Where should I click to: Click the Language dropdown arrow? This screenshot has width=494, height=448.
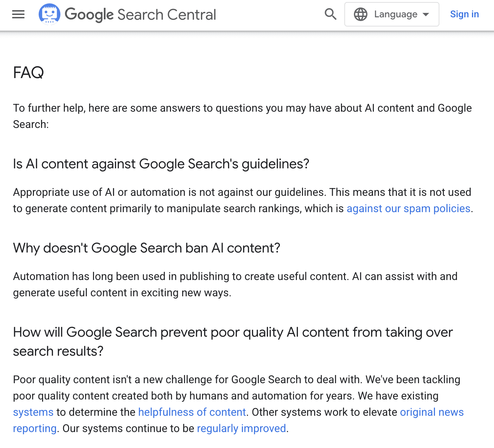pyautogui.click(x=425, y=15)
